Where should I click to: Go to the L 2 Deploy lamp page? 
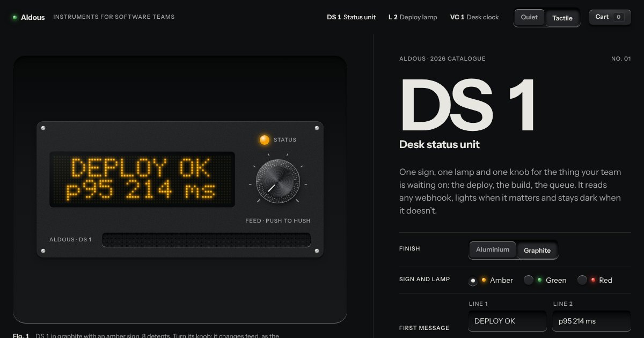tap(413, 17)
